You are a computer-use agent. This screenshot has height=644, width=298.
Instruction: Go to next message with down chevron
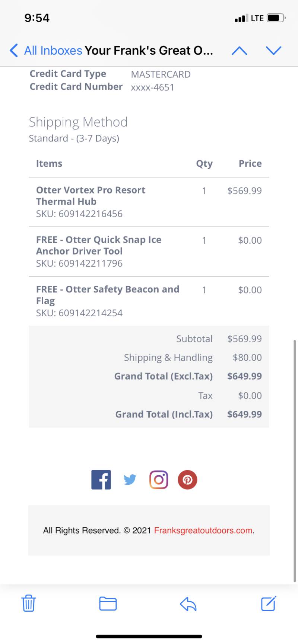click(x=274, y=51)
